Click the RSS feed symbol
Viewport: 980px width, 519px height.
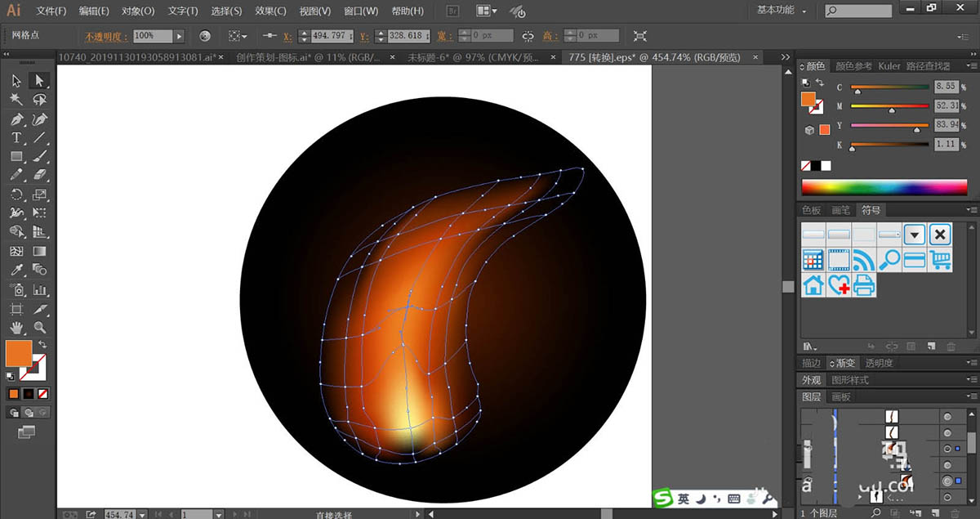pos(864,260)
